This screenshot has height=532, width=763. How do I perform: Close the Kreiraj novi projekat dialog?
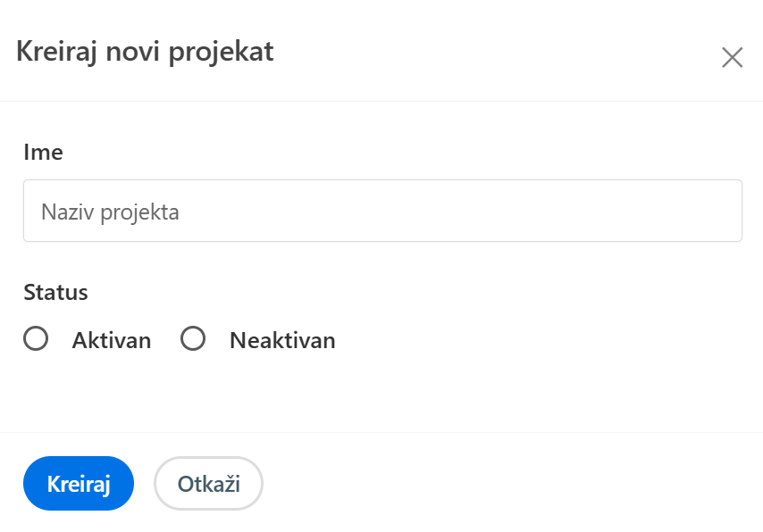732,58
